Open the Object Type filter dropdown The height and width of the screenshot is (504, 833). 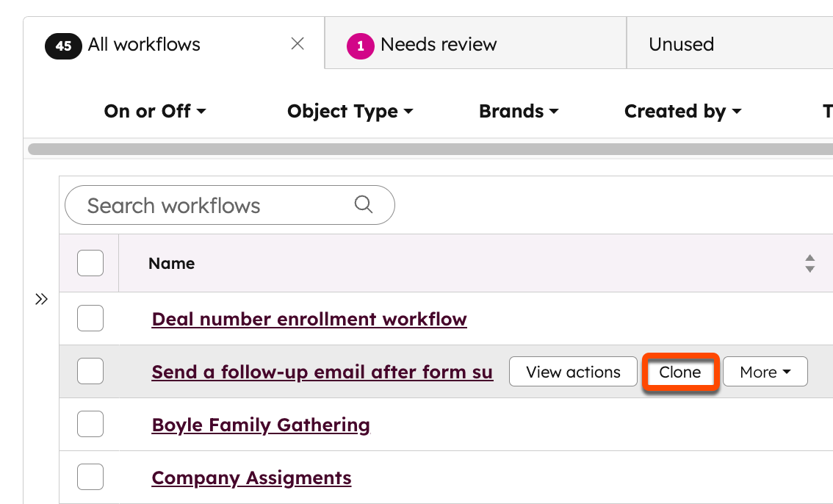[x=350, y=111]
